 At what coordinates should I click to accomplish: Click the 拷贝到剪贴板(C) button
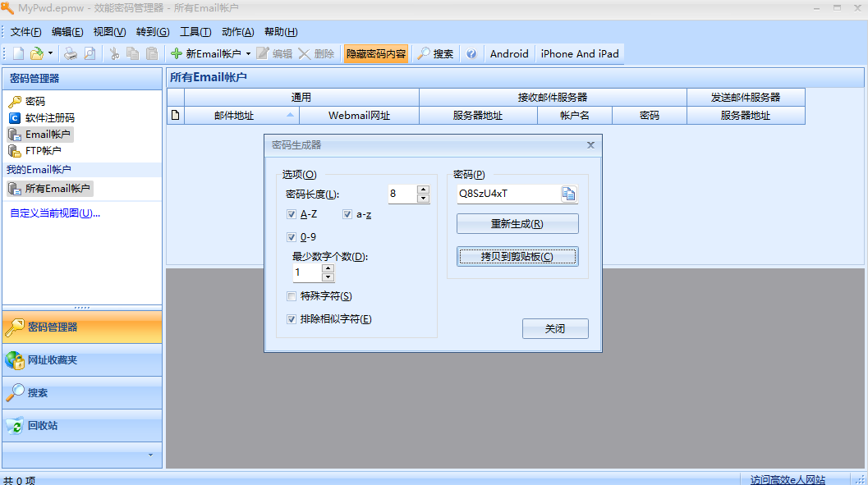517,257
